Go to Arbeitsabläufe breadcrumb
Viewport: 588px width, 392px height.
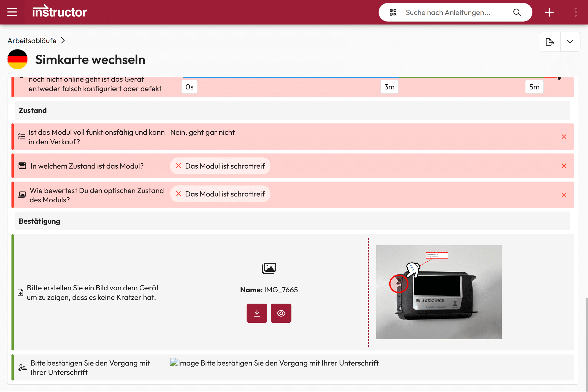[32, 40]
